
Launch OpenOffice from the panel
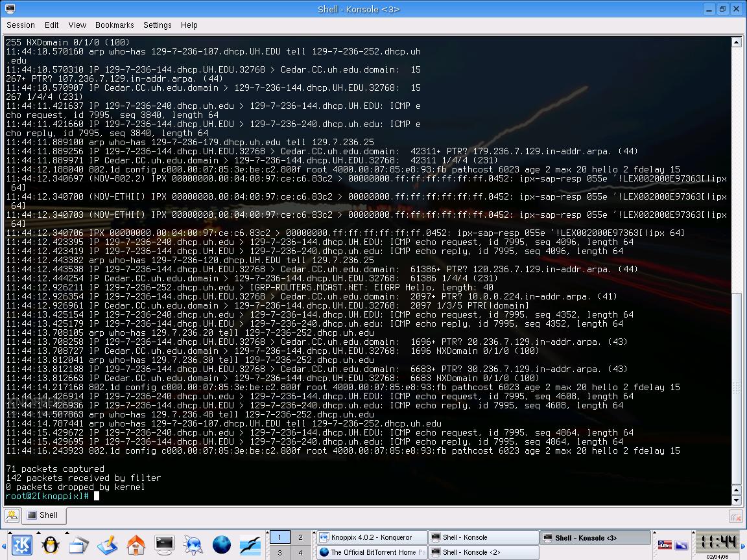pyautogui.click(x=250, y=544)
